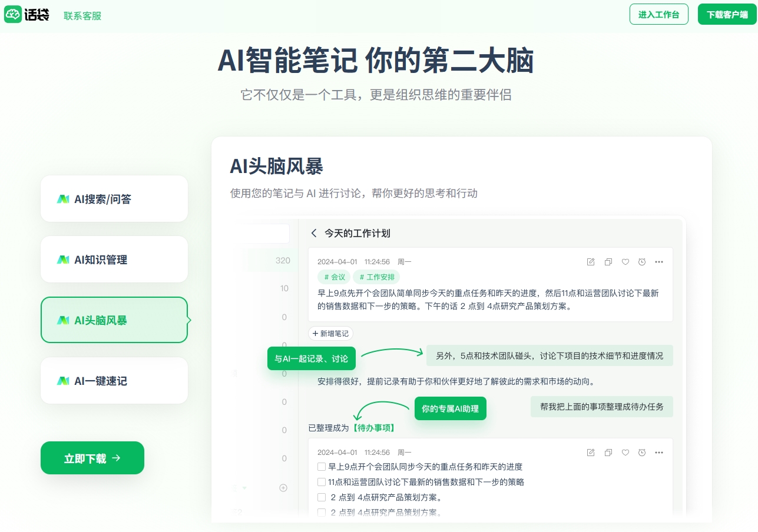
Task: Select the AI一键速记 feature tab
Action: pyautogui.click(x=114, y=381)
